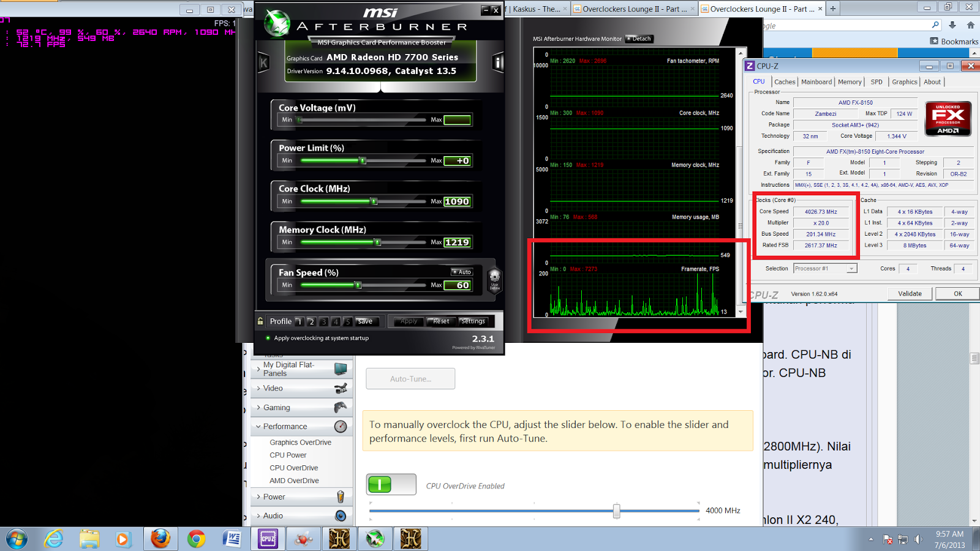Open a new Firefox tab with plus button
This screenshot has width=980, height=551.
(x=833, y=9)
